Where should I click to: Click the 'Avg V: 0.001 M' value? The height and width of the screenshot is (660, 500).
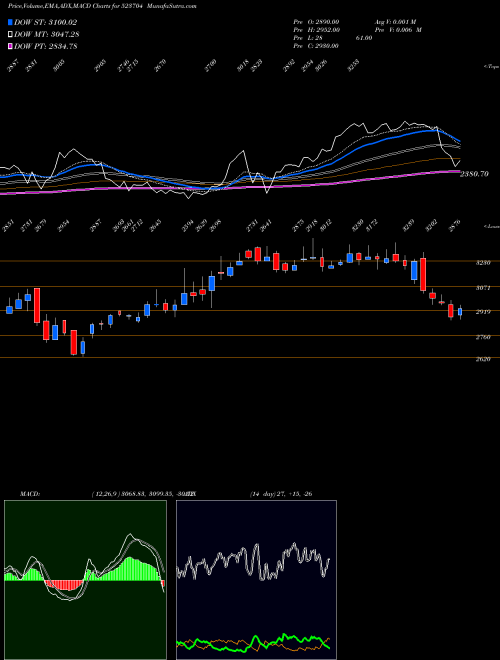tap(395, 22)
